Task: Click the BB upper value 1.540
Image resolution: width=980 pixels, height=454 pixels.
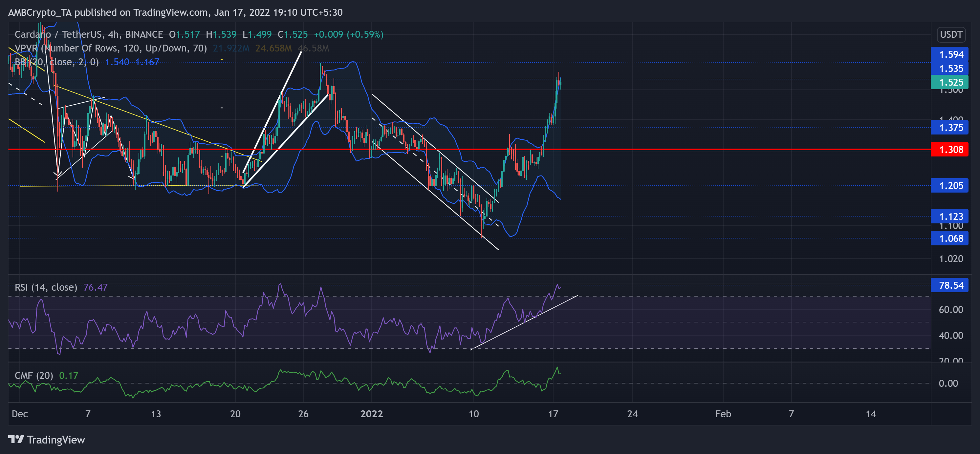Action: coord(117,62)
